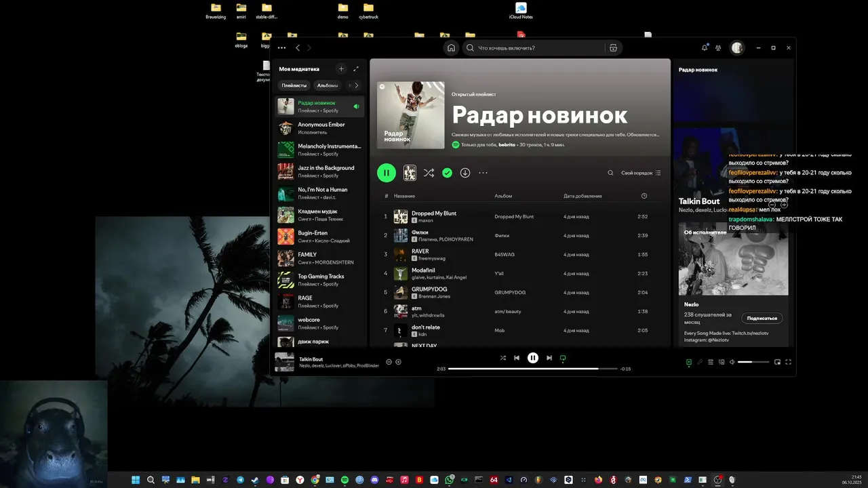Image resolution: width=868 pixels, height=488 pixels.
Task: Open the now-playing 'Talkin Bout' title in right panel
Action: click(699, 201)
